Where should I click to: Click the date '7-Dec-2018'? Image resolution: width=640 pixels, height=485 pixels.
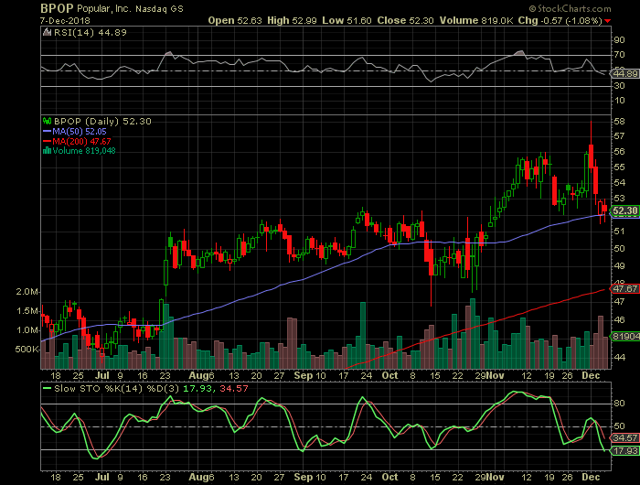65,20
